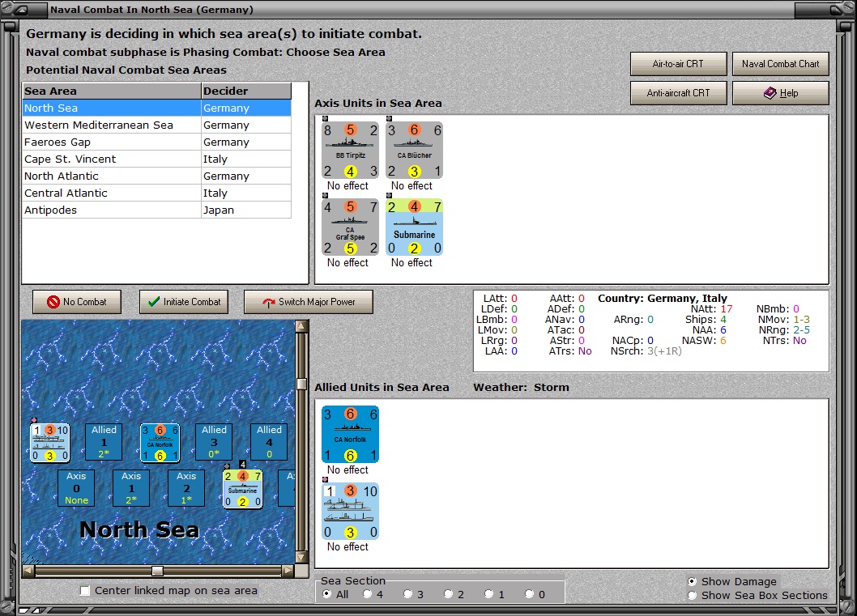This screenshot has width=857, height=616.
Task: Select the All sea section radio button
Action: tap(326, 594)
